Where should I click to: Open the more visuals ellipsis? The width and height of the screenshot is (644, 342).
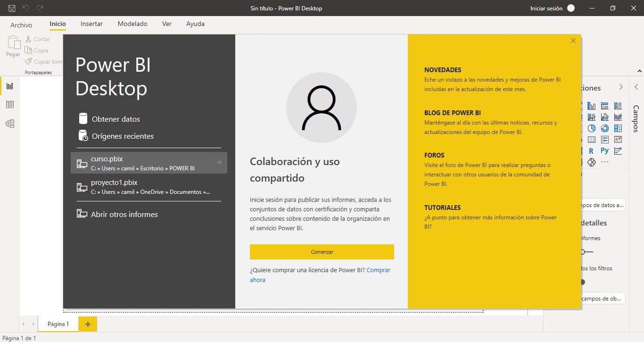(605, 162)
